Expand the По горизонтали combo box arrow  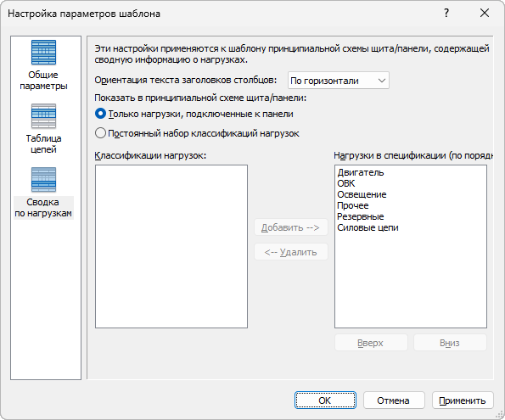(382, 81)
